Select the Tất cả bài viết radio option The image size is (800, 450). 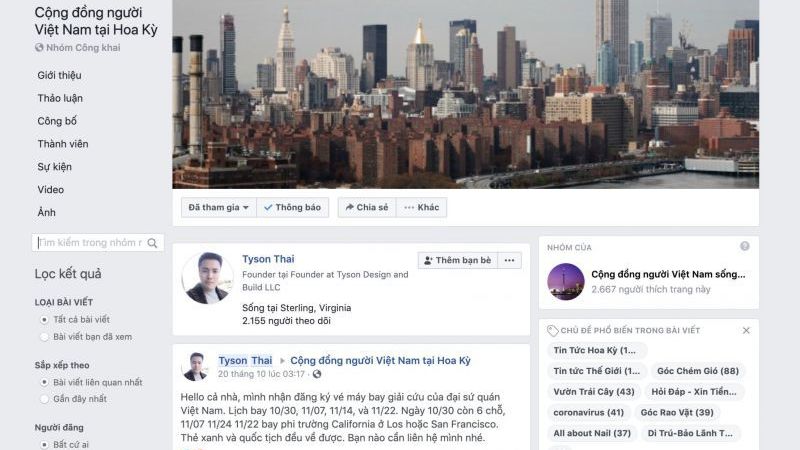[44, 320]
